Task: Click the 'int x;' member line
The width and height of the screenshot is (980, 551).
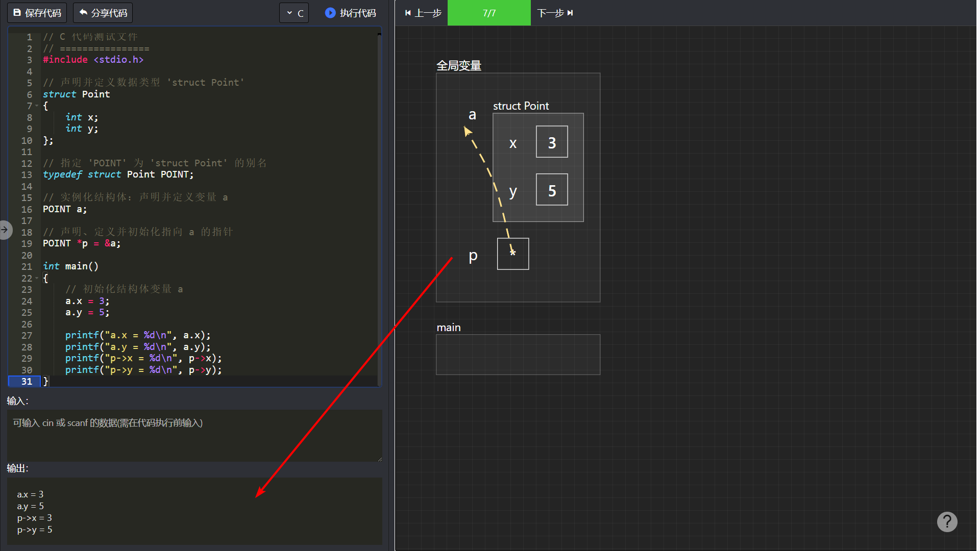Action: pyautogui.click(x=82, y=117)
